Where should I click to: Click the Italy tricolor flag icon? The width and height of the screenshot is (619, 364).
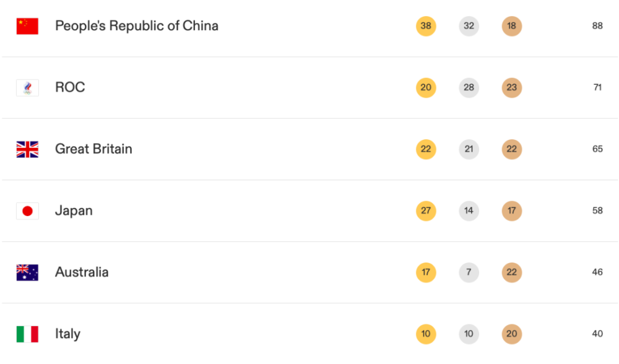[27, 334]
